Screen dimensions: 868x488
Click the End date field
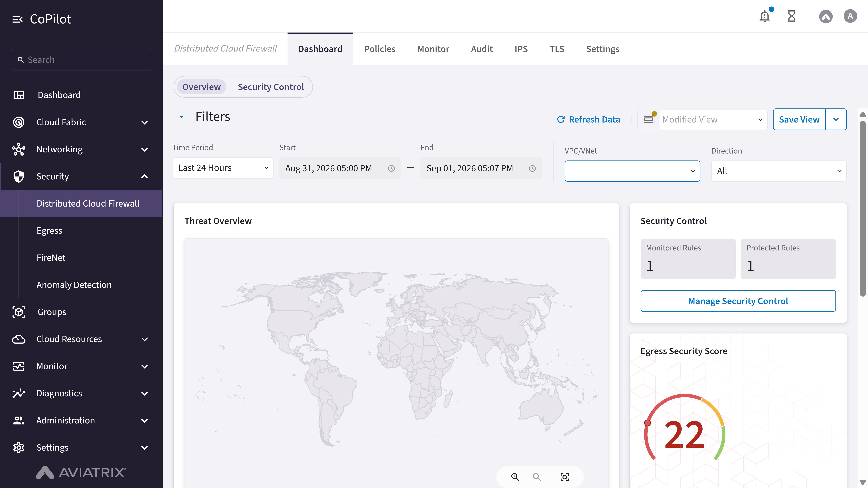click(x=481, y=168)
